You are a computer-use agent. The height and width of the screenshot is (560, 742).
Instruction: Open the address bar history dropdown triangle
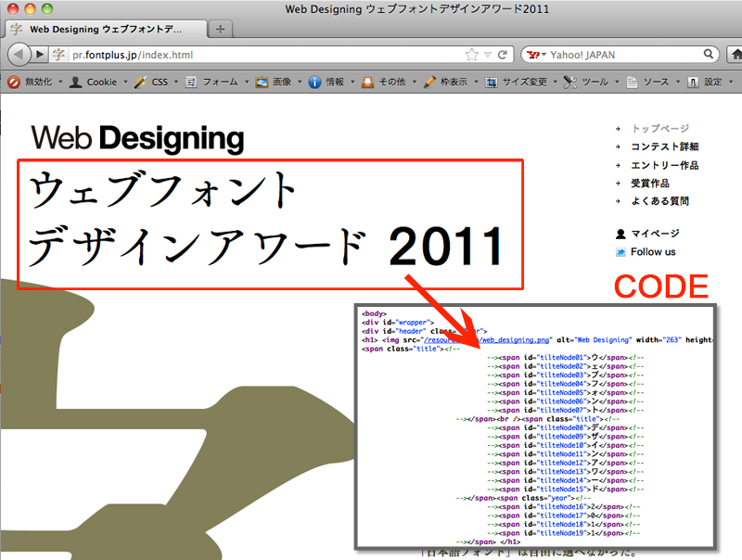pyautogui.click(x=488, y=55)
